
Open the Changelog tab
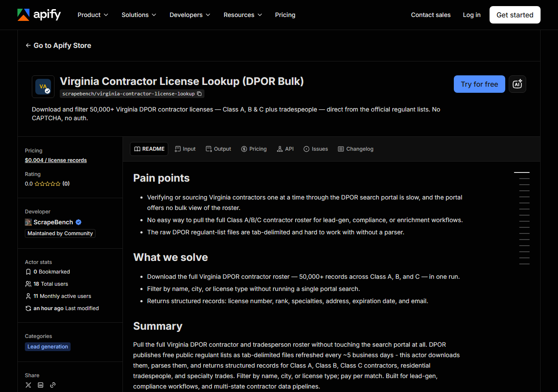click(x=356, y=149)
